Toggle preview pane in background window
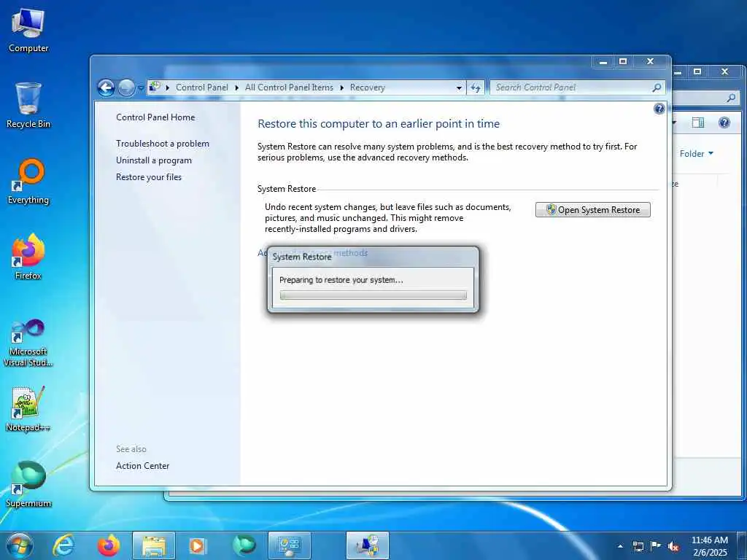Image resolution: width=747 pixels, height=560 pixels. [x=698, y=122]
